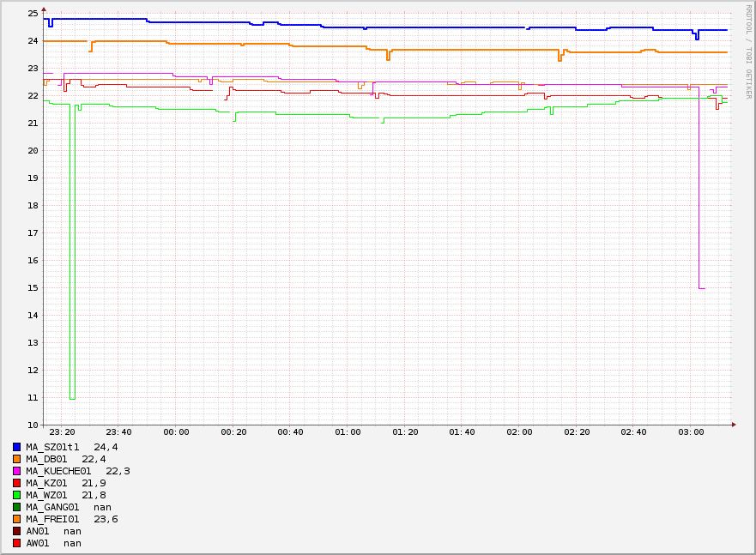Viewport: 756px width, 555px height.
Task: Select the dark red AN01 legend swatch
Action: [16, 531]
